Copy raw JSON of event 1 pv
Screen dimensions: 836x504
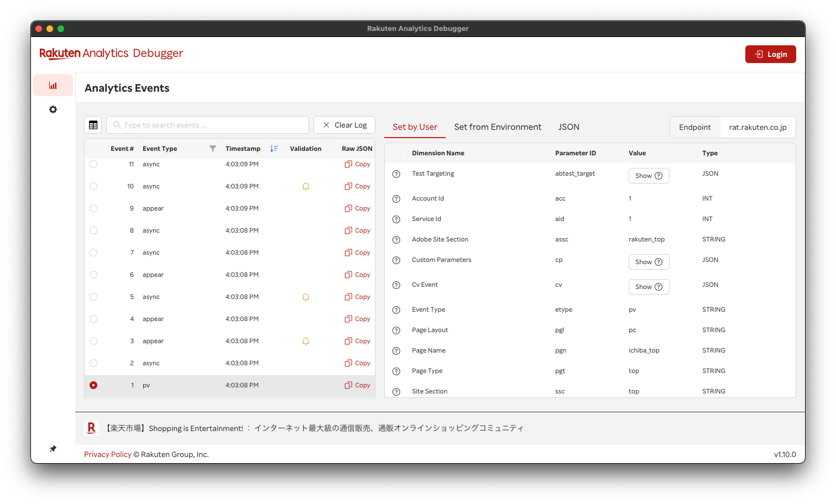click(x=357, y=385)
